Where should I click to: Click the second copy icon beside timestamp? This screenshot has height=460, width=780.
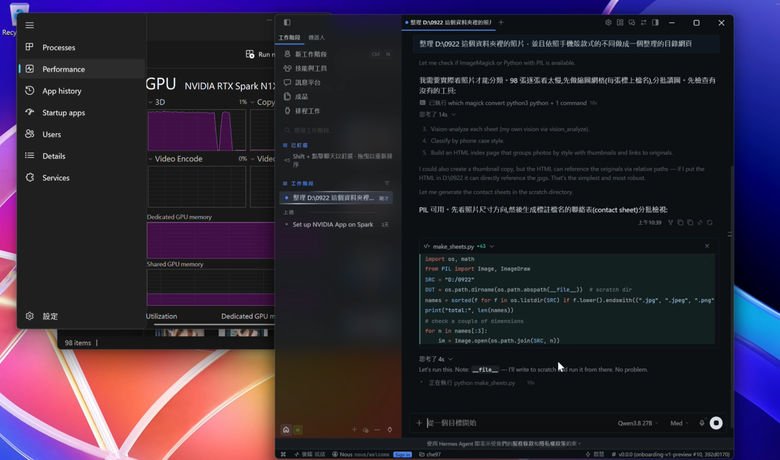[690, 223]
